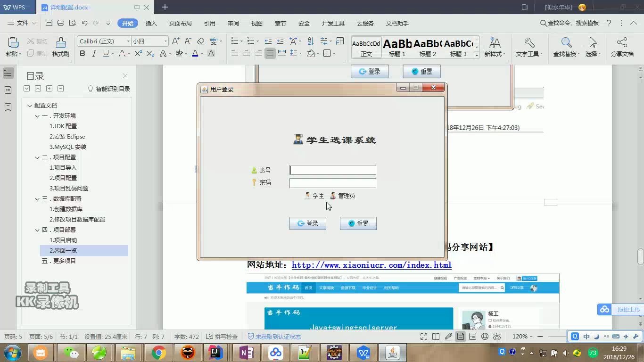Click the Find and Replace icon

point(566,41)
